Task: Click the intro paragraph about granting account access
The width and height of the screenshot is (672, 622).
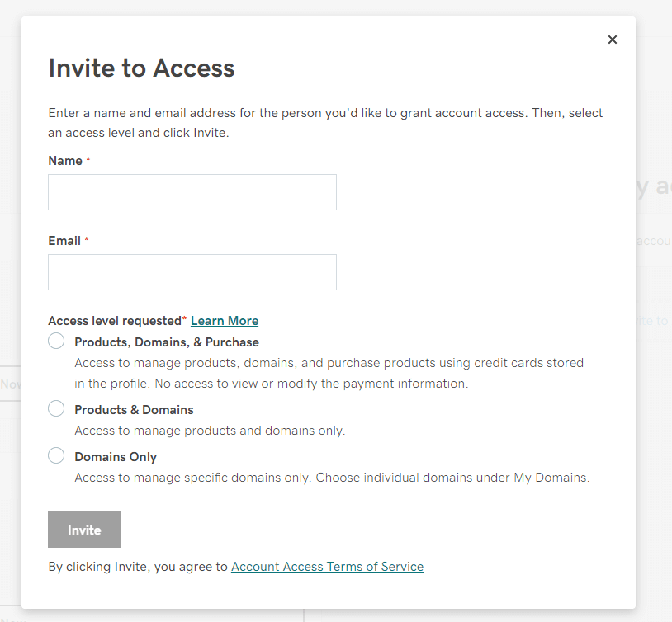Action: click(326, 123)
